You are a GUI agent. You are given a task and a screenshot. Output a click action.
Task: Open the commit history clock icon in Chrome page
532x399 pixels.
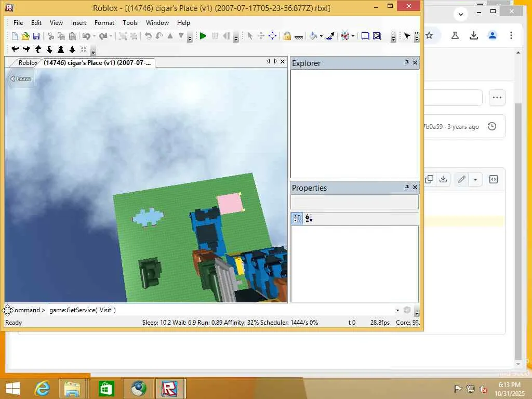coord(492,127)
